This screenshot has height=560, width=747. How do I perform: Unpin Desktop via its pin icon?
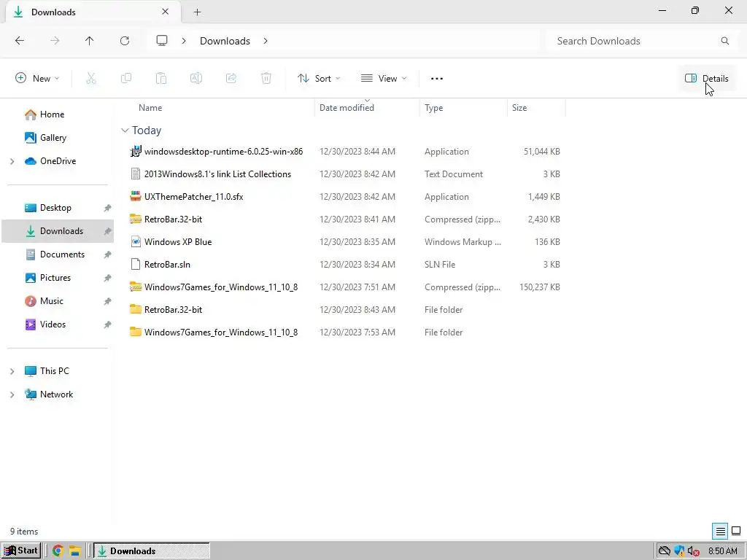click(108, 208)
